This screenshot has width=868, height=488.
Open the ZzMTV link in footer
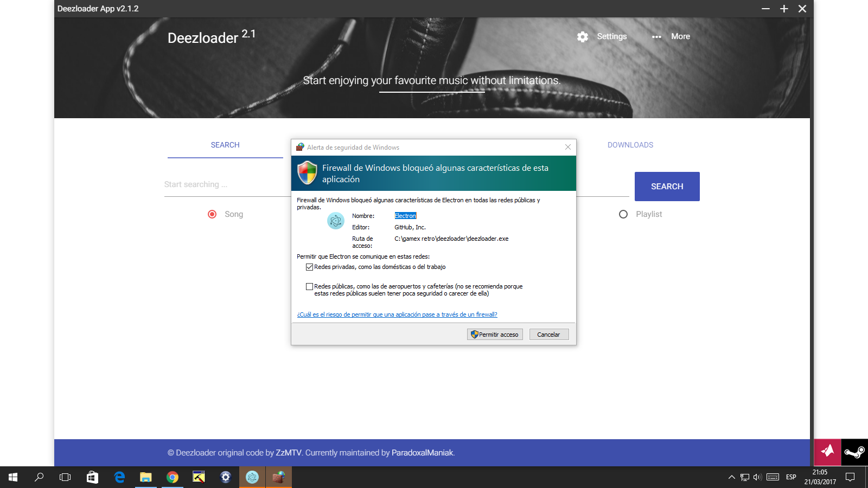tap(289, 453)
